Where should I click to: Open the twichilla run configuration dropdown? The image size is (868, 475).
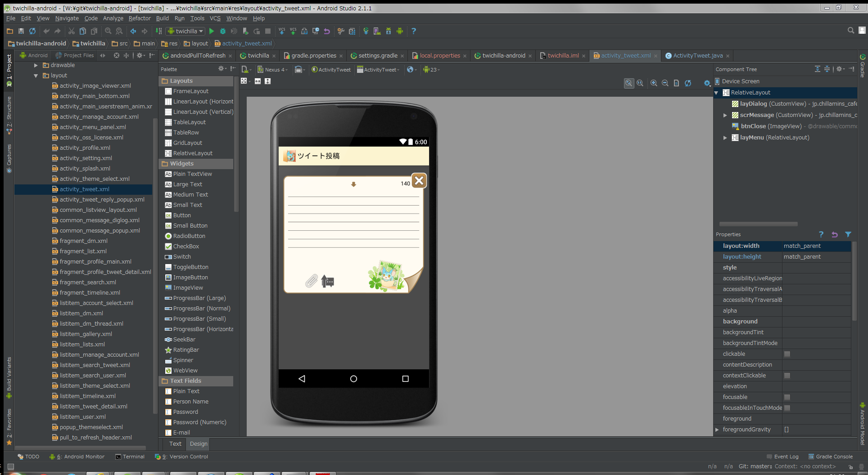pos(186,31)
